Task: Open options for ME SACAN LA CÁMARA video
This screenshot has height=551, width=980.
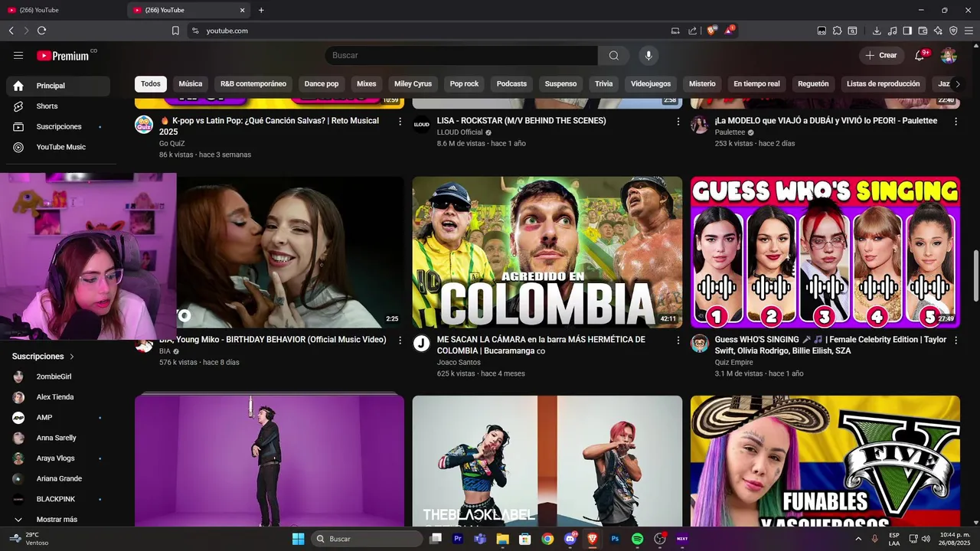Action: [x=678, y=340]
